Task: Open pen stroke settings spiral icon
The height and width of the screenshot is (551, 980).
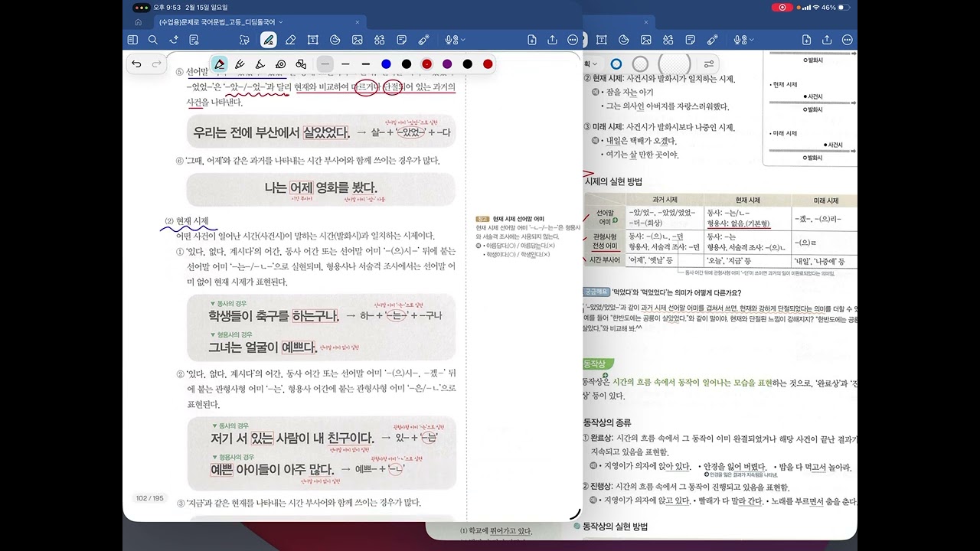Action: [280, 64]
